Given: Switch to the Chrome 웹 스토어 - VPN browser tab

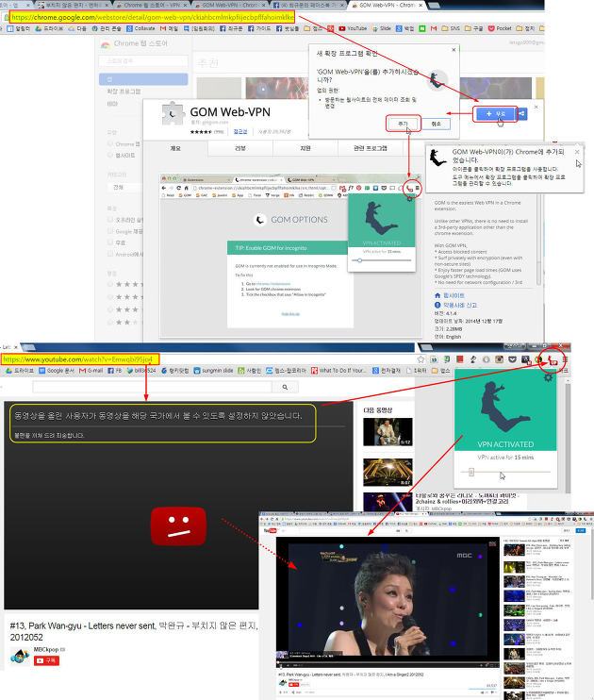Looking at the screenshot, I should (x=152, y=5).
